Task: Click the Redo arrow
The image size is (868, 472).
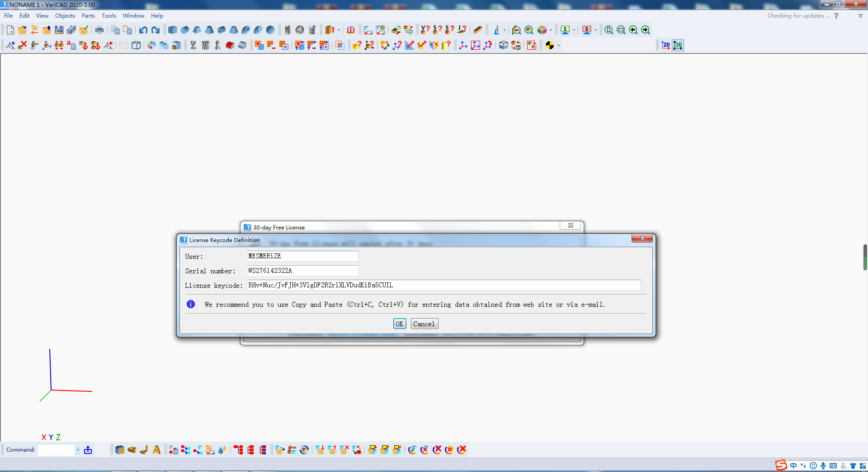Action: [x=156, y=30]
